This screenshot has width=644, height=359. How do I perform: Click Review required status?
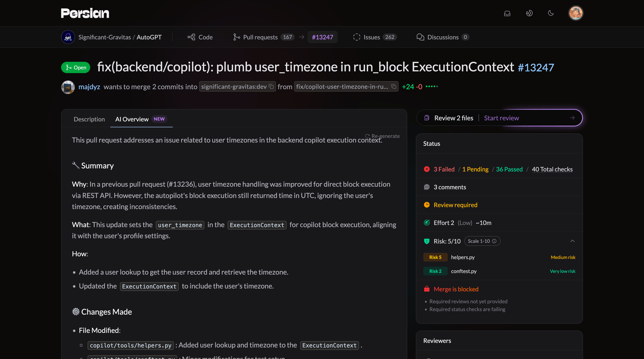click(x=455, y=205)
